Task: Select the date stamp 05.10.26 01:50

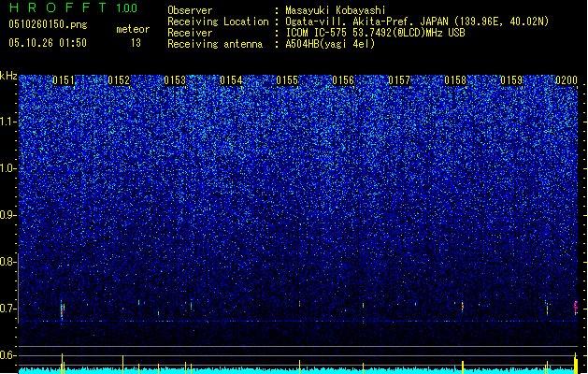Action: click(48, 43)
